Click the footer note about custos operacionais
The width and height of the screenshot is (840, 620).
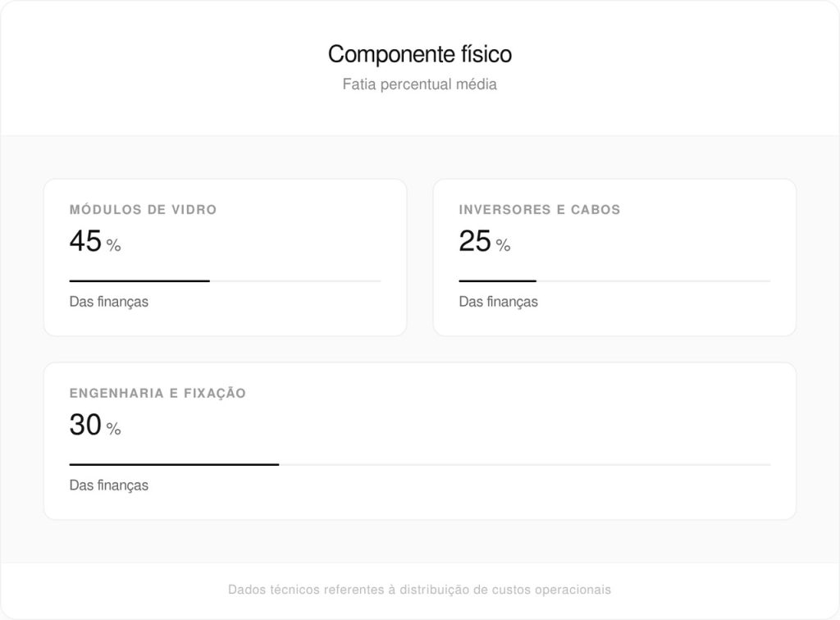coord(419,590)
